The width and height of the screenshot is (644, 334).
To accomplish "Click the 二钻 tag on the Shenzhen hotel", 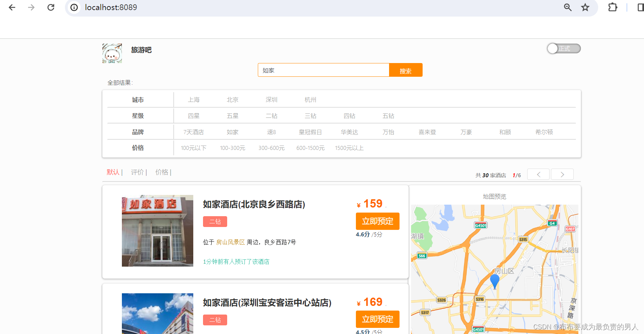I will pyautogui.click(x=215, y=320).
